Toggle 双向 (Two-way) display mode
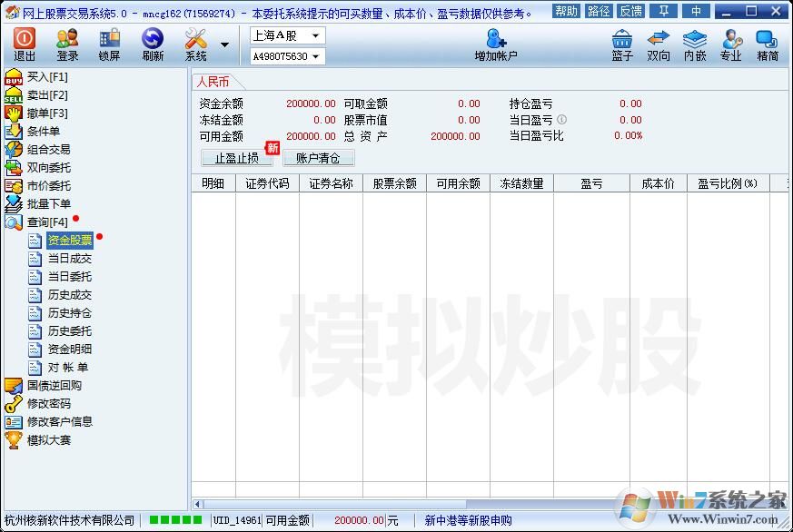 [x=659, y=43]
